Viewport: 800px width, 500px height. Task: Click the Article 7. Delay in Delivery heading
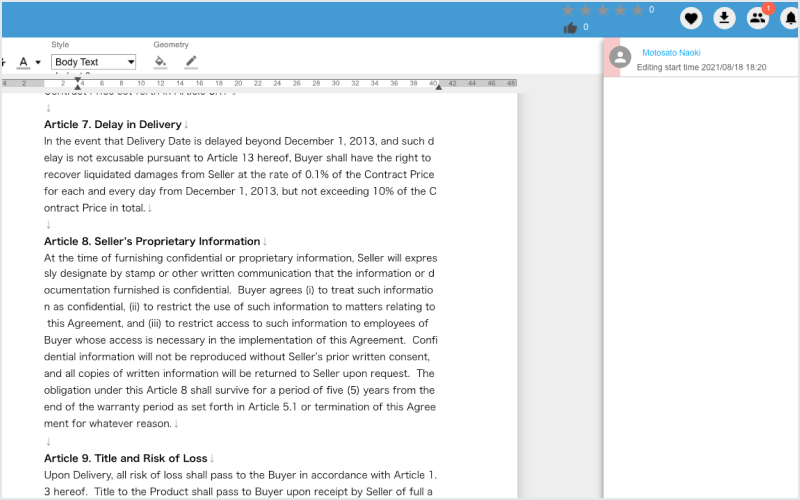113,124
